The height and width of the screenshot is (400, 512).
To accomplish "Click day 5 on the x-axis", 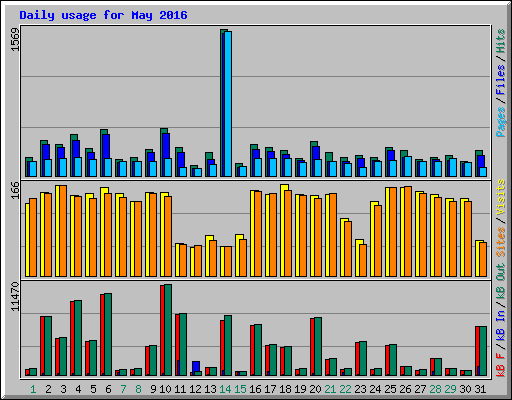I will [93, 389].
